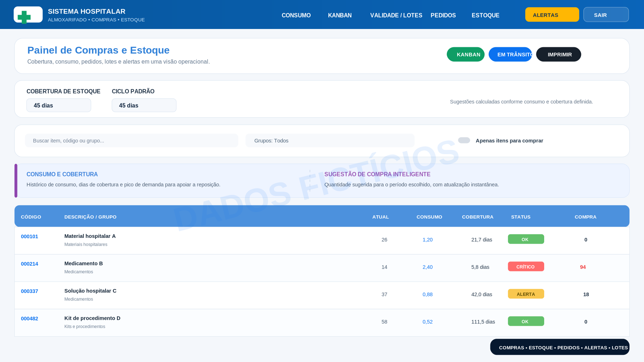Click the 'CONSUMO E COBERTURA' section heading
Image resolution: width=644 pixels, height=362 pixels.
coord(62,174)
